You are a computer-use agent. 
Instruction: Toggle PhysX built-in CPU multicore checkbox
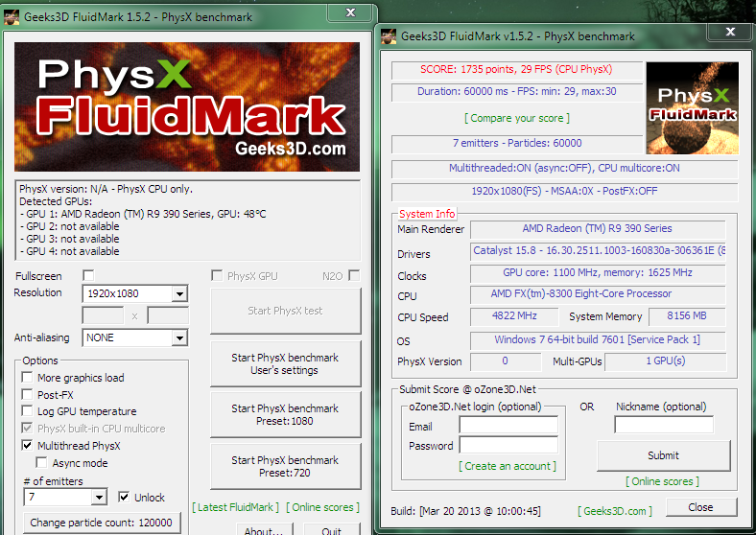pyautogui.click(x=28, y=429)
